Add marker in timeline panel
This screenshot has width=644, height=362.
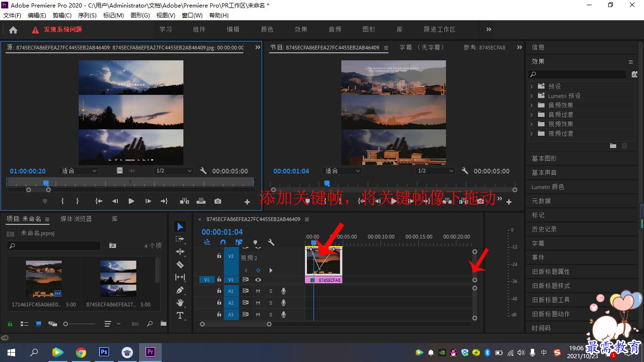[255, 243]
